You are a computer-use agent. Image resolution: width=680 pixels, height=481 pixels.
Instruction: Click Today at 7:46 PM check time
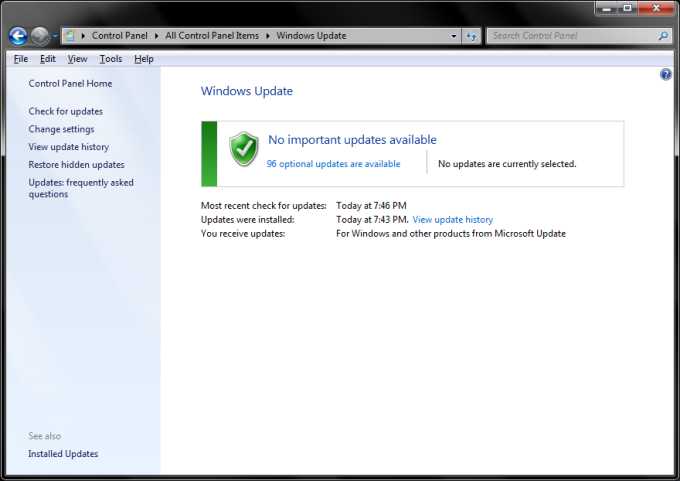pyautogui.click(x=371, y=206)
